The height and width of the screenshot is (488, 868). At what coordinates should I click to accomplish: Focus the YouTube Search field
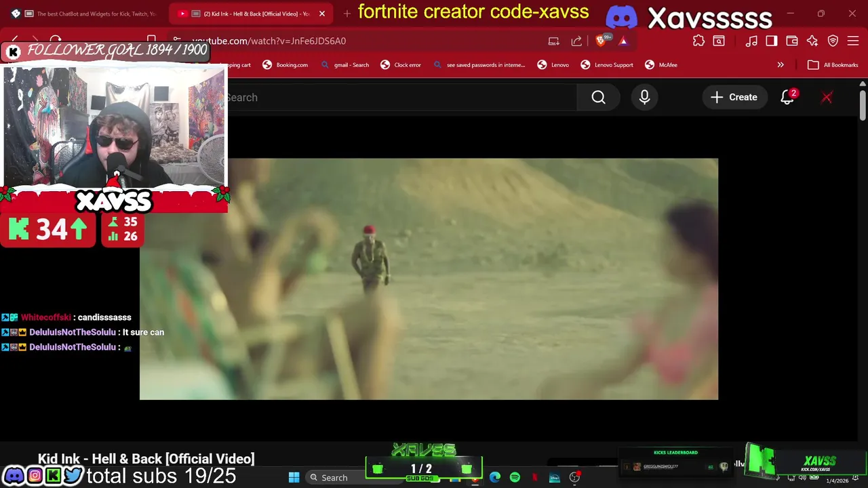point(400,98)
